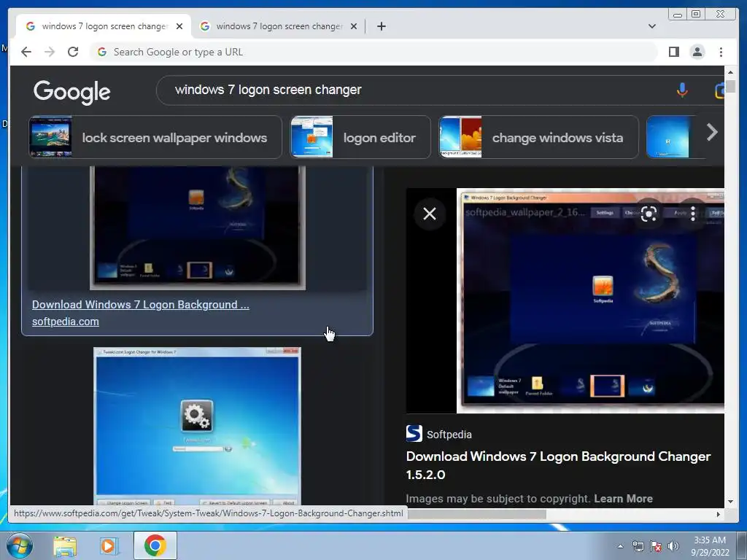Click the Google logo
Viewport: 747px width, 560px height.
click(x=72, y=91)
